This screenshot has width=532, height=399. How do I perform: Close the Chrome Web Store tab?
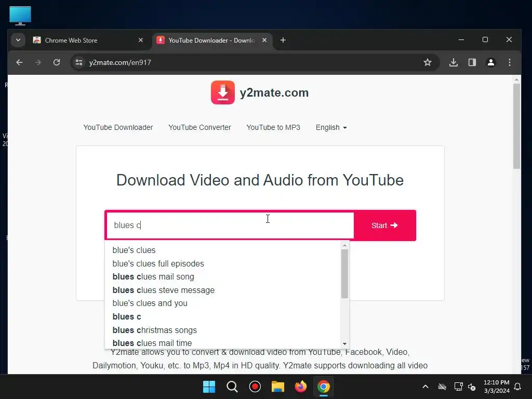pos(141,41)
